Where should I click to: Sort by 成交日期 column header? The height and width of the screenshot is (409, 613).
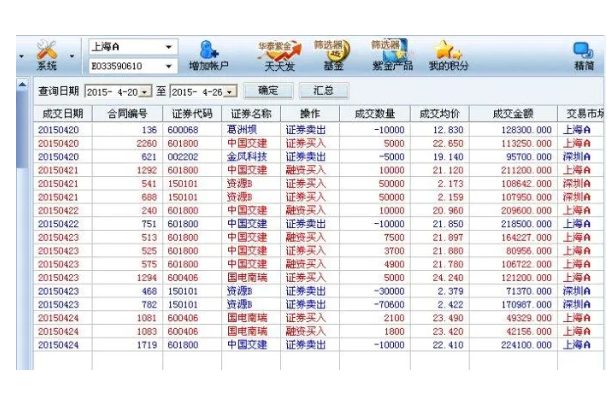(63, 114)
